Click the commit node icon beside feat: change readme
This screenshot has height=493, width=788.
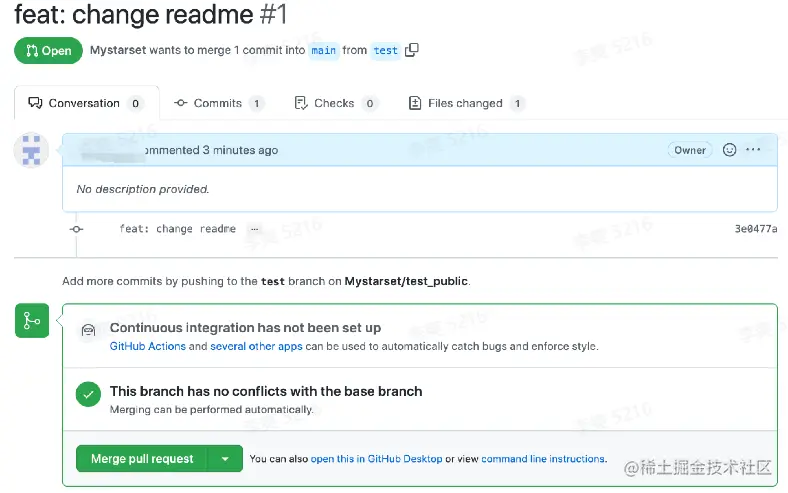point(76,229)
